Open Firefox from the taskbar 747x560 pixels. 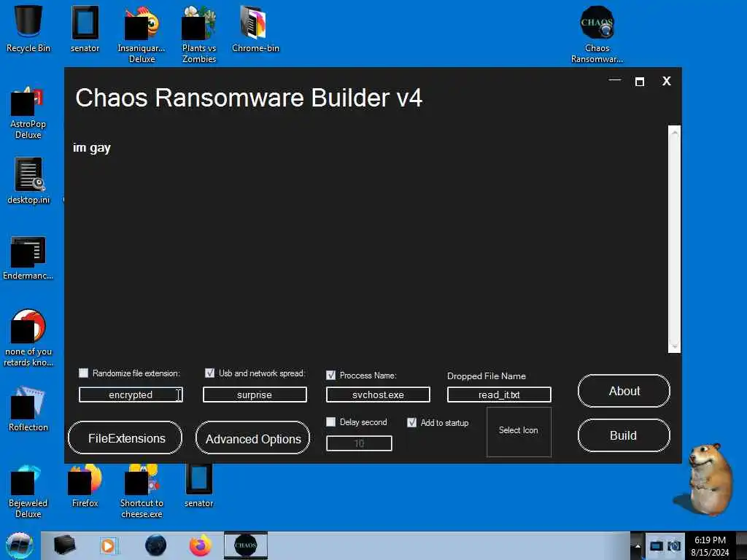pyautogui.click(x=200, y=545)
